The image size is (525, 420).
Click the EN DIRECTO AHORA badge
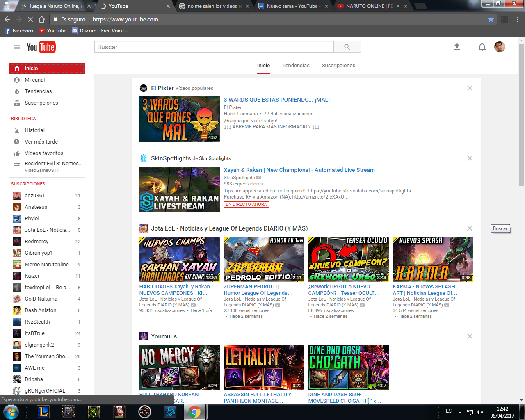[x=246, y=204]
